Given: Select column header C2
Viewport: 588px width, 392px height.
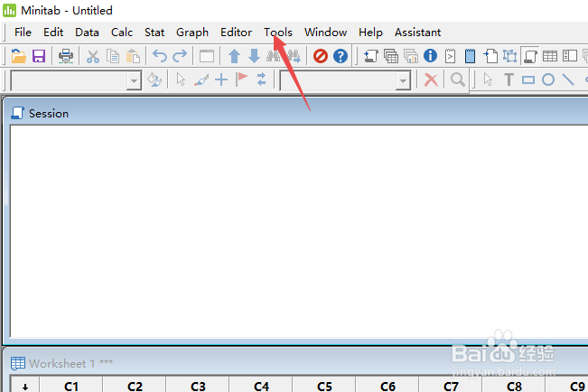Looking at the screenshot, I should tap(135, 386).
